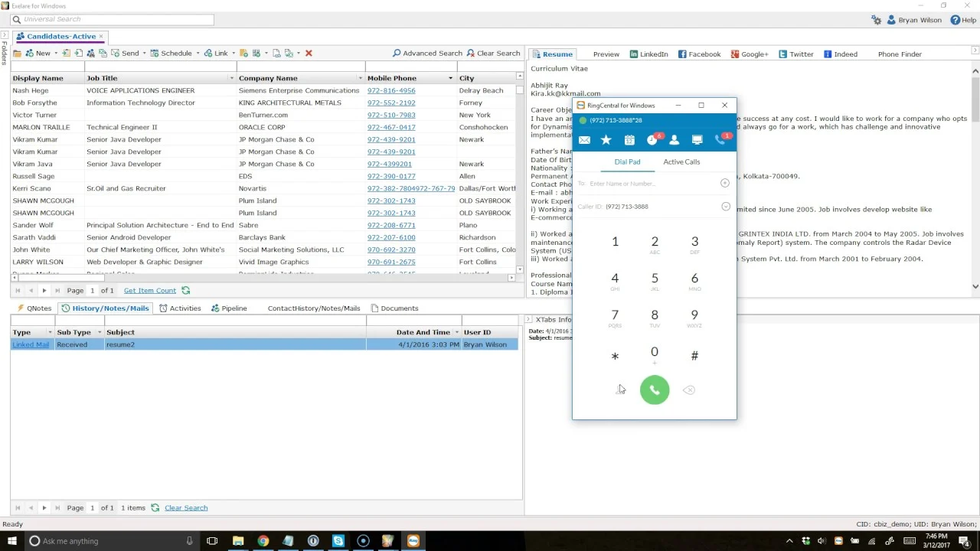Screen dimensions: 980x551
Task: Open Skype from the taskbar
Action: [338, 541]
